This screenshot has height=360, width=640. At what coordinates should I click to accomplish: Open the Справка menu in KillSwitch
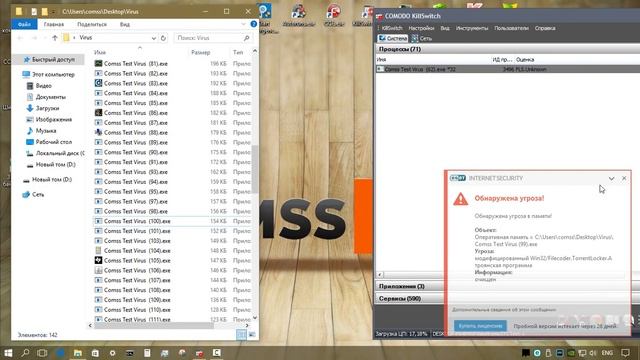coord(545,28)
